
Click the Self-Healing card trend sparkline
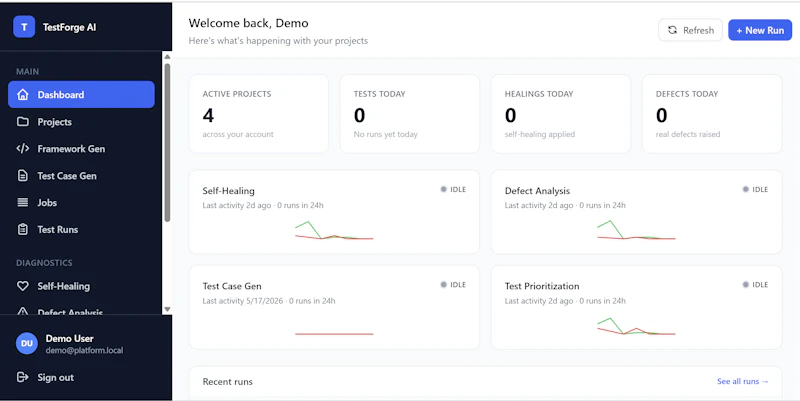(334, 230)
